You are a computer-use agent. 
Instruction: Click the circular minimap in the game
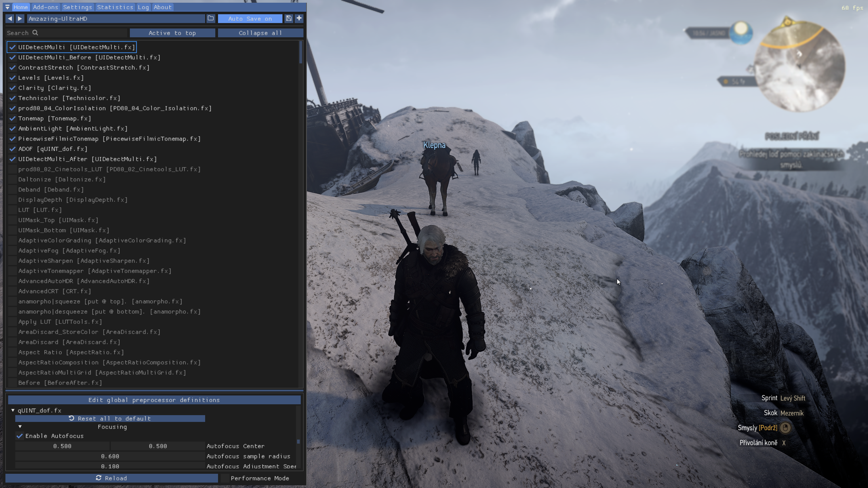[x=800, y=66]
